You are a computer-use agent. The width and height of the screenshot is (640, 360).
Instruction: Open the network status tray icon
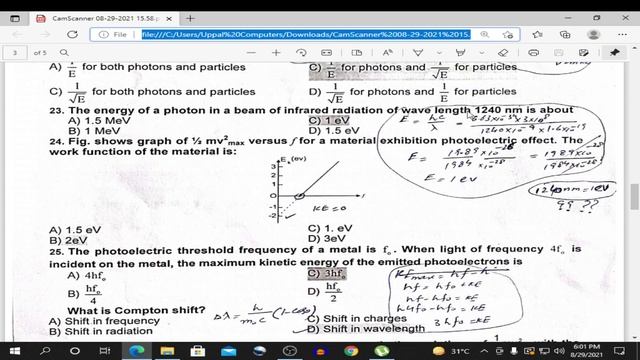click(544, 351)
